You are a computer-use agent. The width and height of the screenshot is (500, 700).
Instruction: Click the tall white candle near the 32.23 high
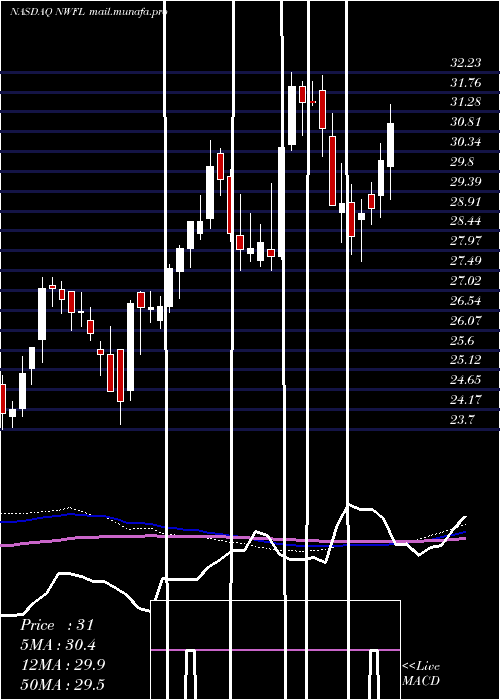[292, 115]
